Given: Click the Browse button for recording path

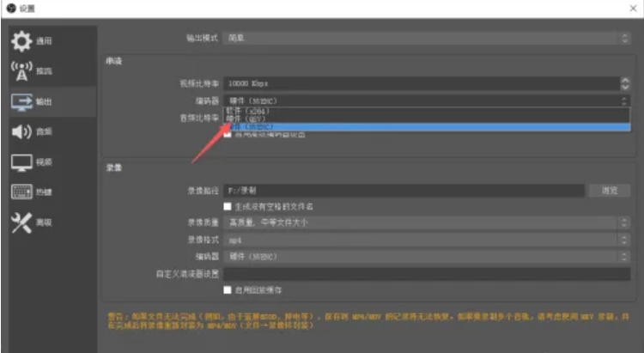Looking at the screenshot, I should coord(610,191).
